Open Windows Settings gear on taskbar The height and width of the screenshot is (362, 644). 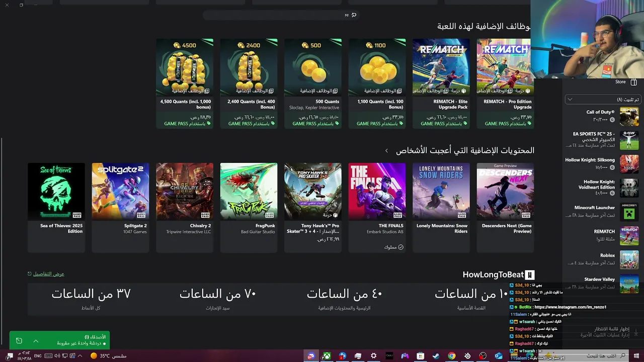[x=373, y=356]
